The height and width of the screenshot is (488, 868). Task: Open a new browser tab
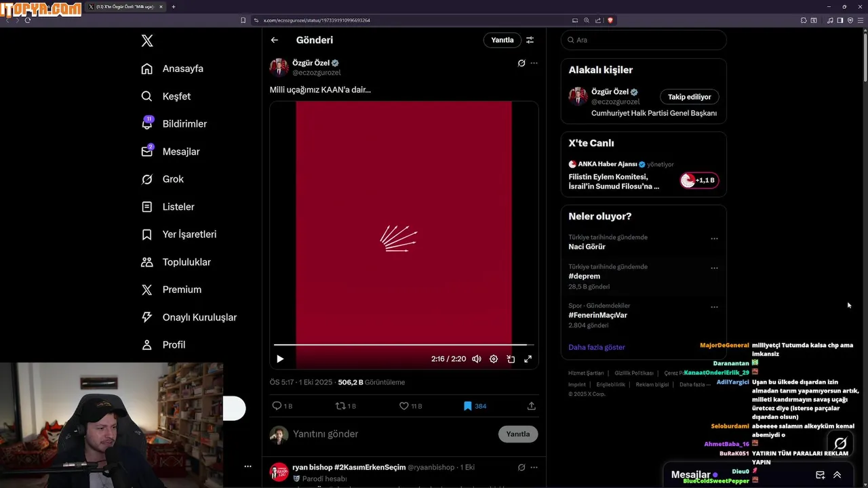coord(174,7)
